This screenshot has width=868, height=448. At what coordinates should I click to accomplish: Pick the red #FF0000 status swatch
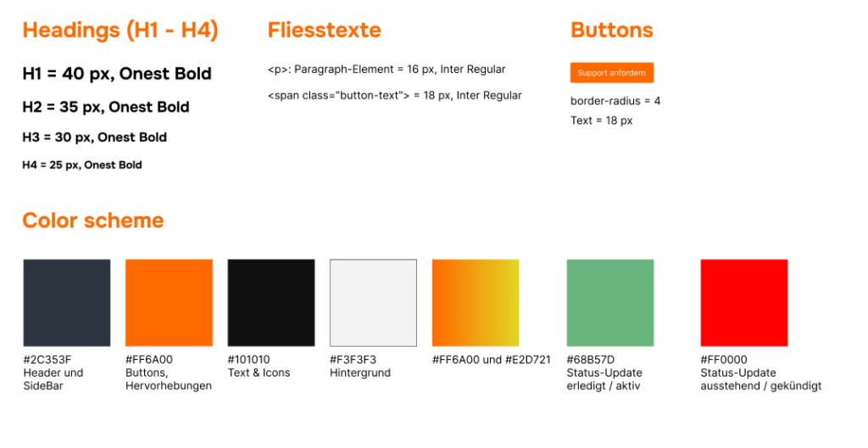pos(744,303)
